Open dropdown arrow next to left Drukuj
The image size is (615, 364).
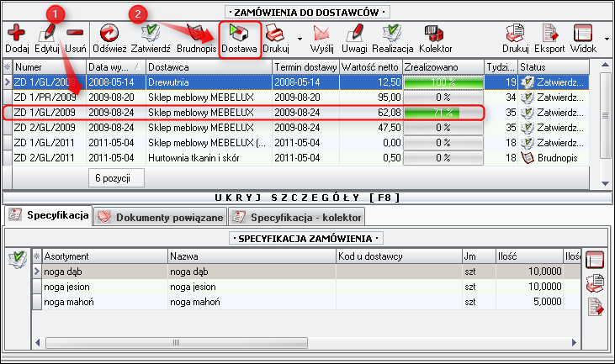(300, 39)
